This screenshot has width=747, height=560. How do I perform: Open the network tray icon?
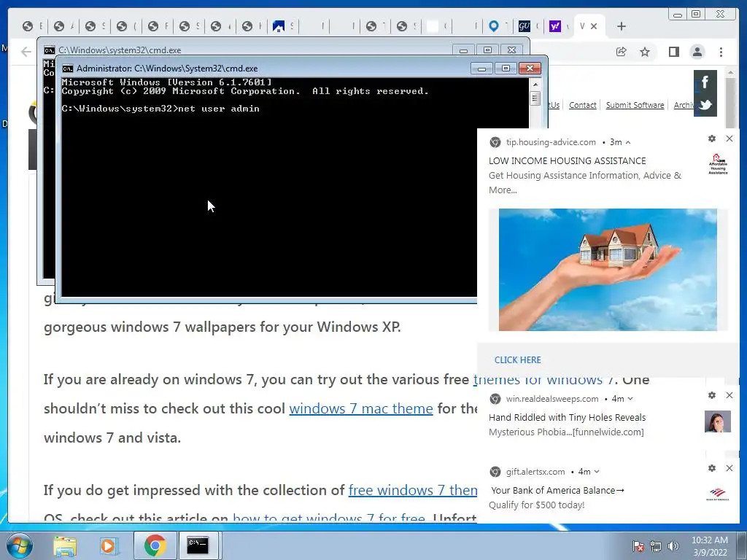(656, 546)
